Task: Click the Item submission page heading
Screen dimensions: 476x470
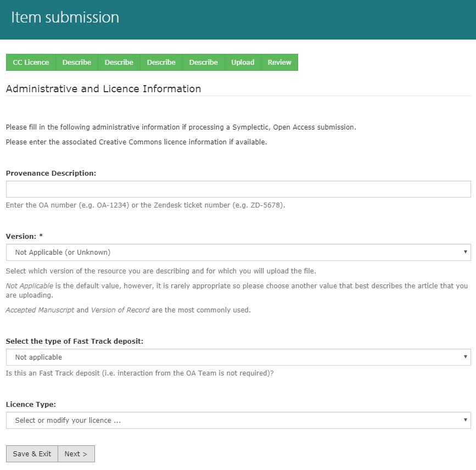Action: (x=65, y=18)
